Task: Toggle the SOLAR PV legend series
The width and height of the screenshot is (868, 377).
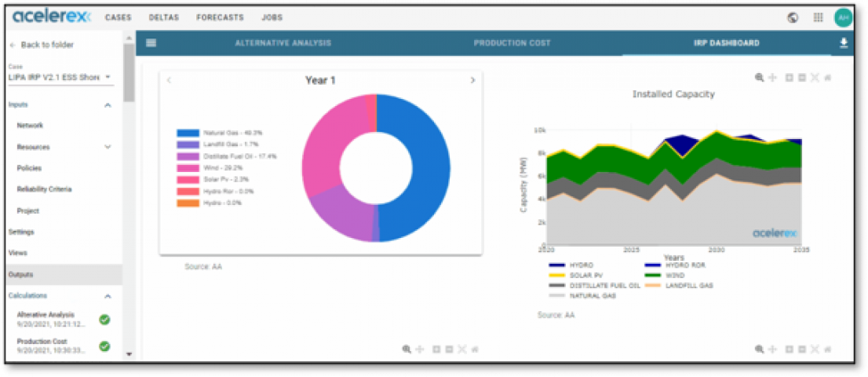Action: 581,276
